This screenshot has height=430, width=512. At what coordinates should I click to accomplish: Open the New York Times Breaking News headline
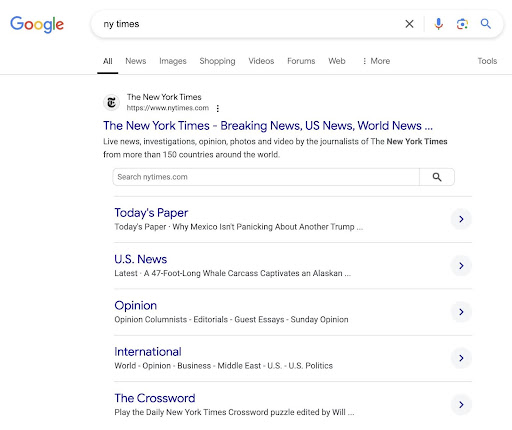[x=268, y=126]
